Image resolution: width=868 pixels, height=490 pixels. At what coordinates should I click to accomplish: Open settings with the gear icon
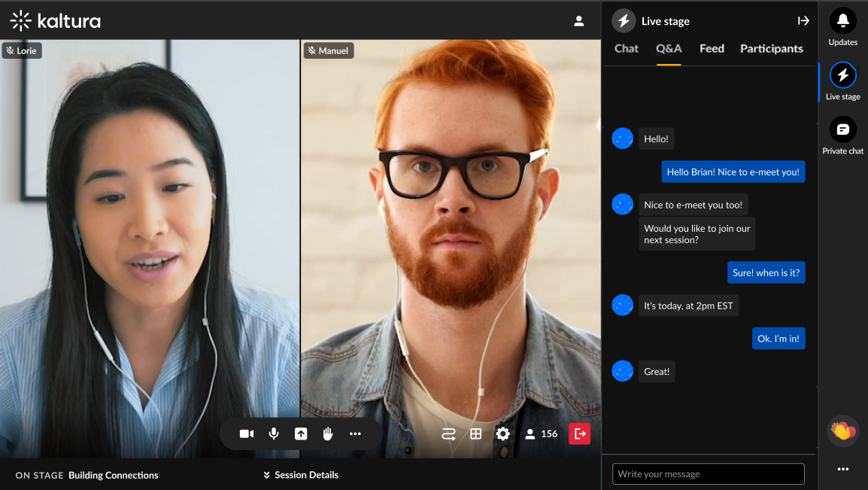[502, 434]
